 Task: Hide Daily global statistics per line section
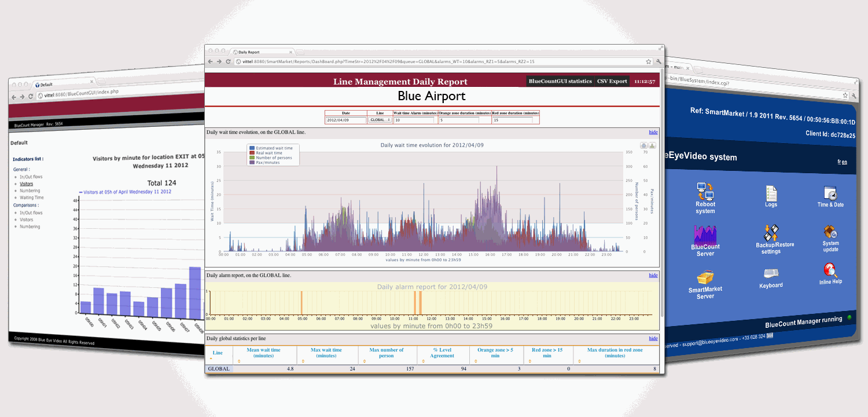(x=653, y=338)
